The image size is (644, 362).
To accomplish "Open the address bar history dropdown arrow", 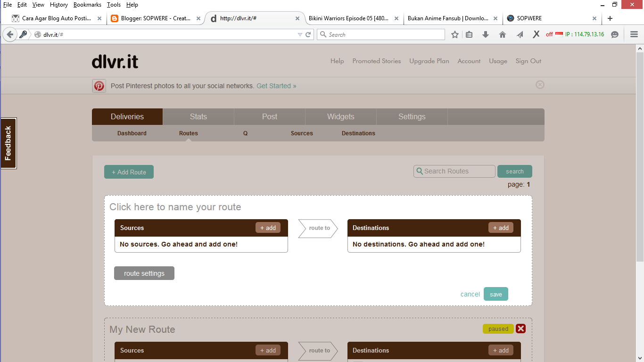I will [300, 34].
